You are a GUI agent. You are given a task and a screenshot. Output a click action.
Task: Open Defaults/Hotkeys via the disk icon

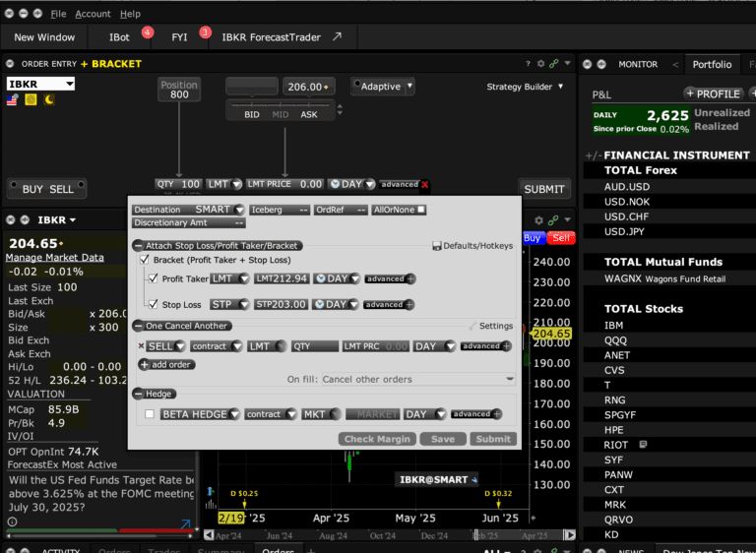[436, 246]
